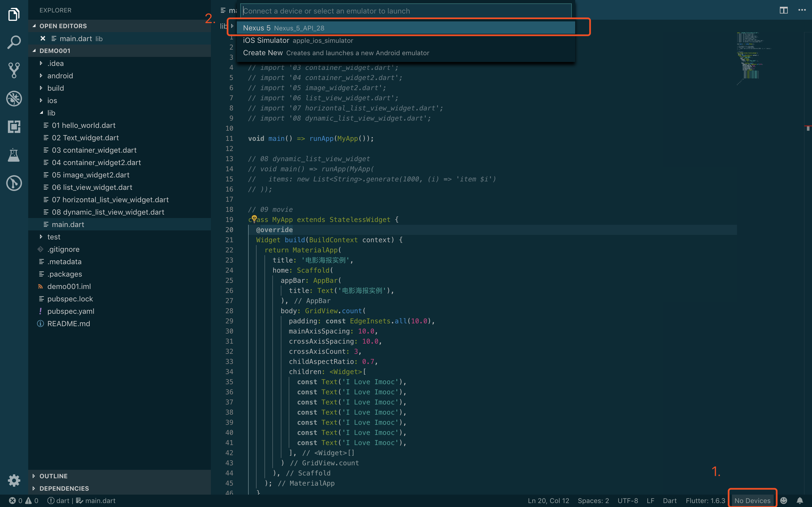Click the device search input field
This screenshot has width=812, height=507.
[405, 11]
